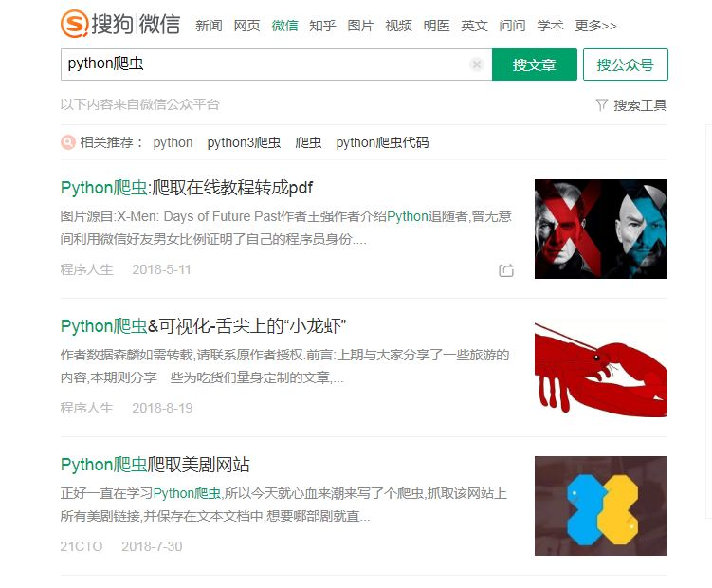The image size is (712, 588).
Task: Open article Python爬虫:爬取在线教程转成pdf
Action: (x=187, y=188)
